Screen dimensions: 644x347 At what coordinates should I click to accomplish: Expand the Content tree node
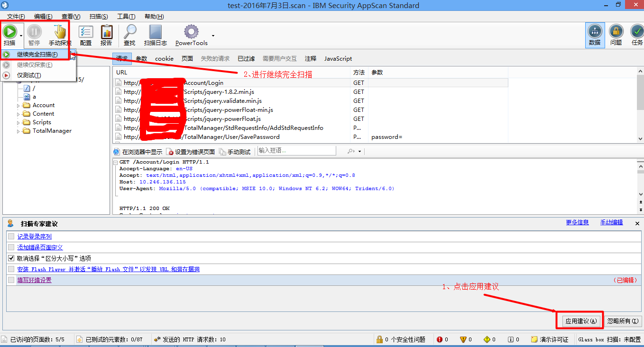point(18,114)
